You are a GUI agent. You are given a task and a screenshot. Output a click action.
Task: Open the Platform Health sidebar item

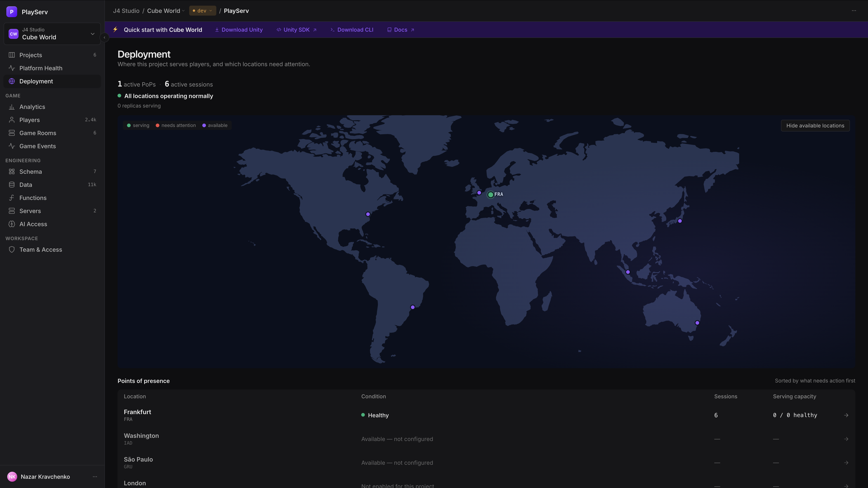(52, 68)
